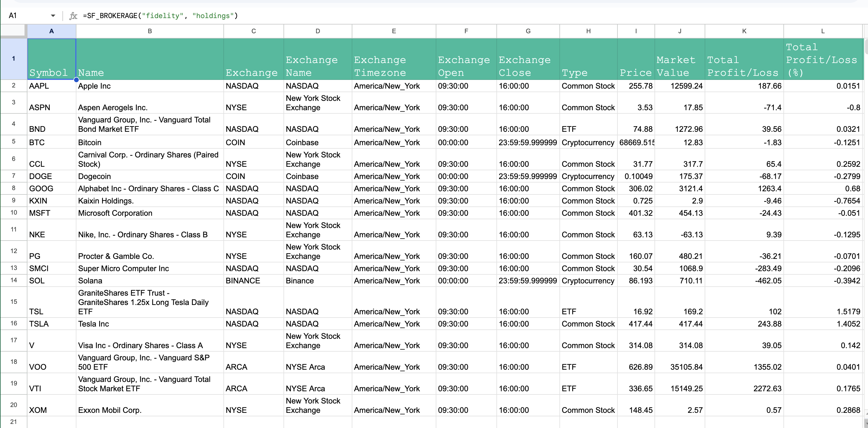Select column J header
868x428 pixels.
680,31
